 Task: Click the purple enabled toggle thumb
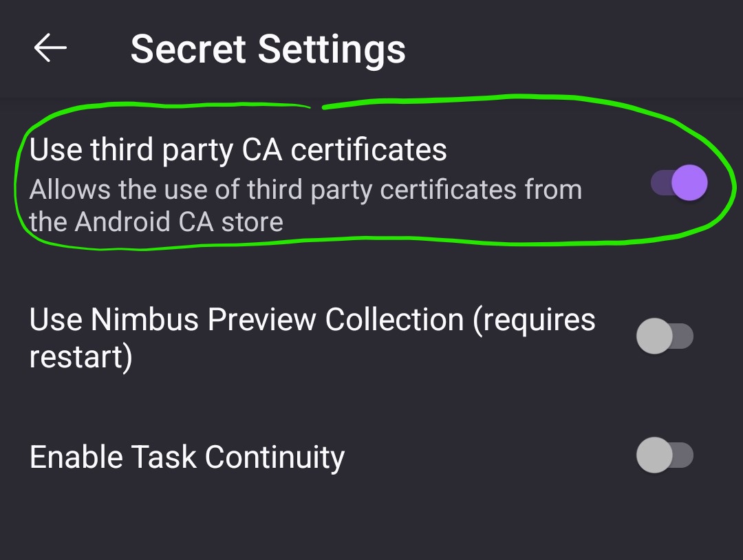pos(688,182)
